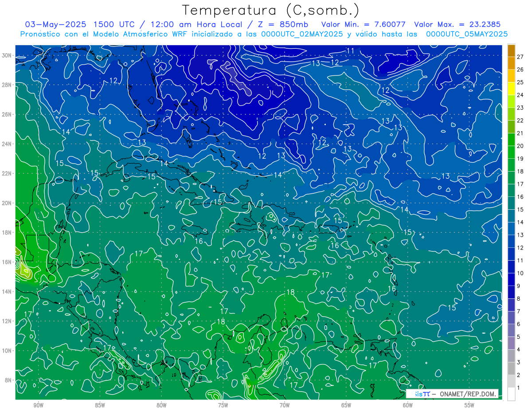Click the 70W longitude axis label
Viewport: 532px width, 411px height.
285,405
